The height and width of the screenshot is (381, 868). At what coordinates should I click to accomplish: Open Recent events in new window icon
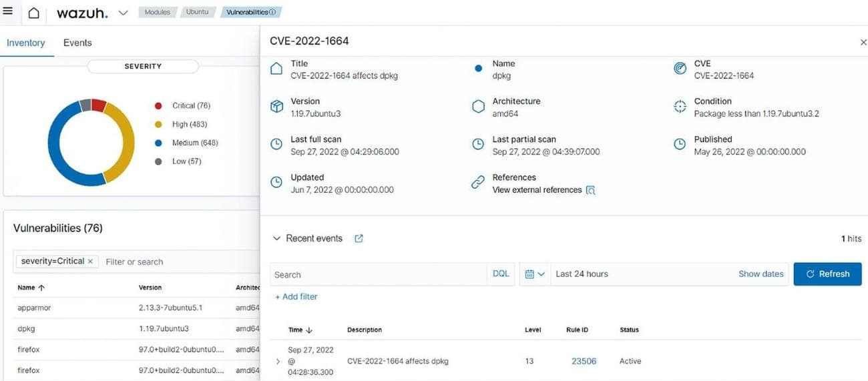tap(359, 239)
